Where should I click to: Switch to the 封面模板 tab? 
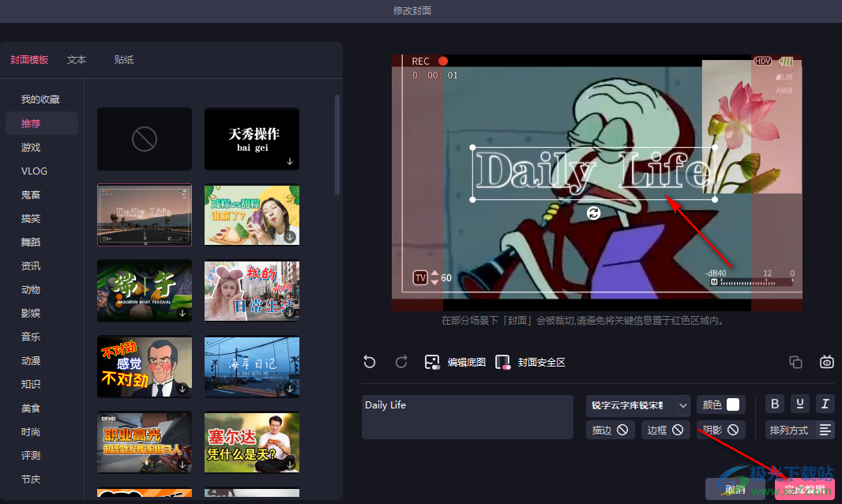pos(29,59)
